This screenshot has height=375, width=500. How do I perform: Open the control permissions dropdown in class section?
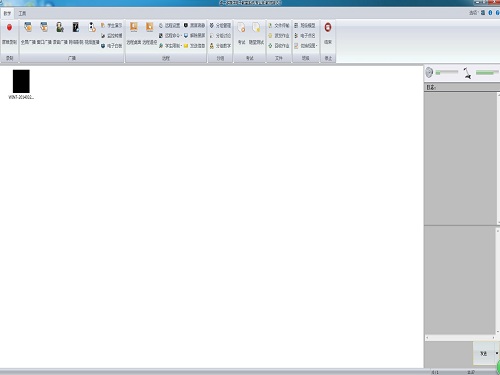click(x=306, y=46)
